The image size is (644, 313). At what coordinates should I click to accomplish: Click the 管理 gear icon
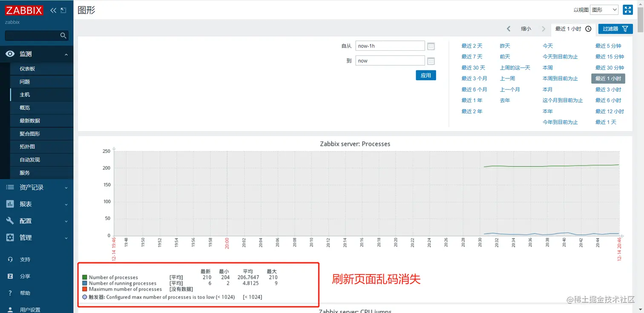click(x=10, y=238)
